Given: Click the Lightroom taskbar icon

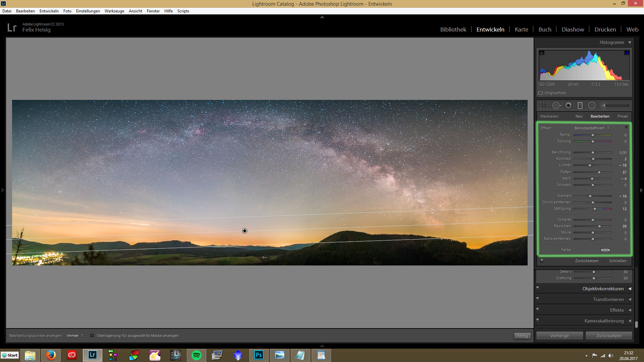Looking at the screenshot, I should 93,355.
